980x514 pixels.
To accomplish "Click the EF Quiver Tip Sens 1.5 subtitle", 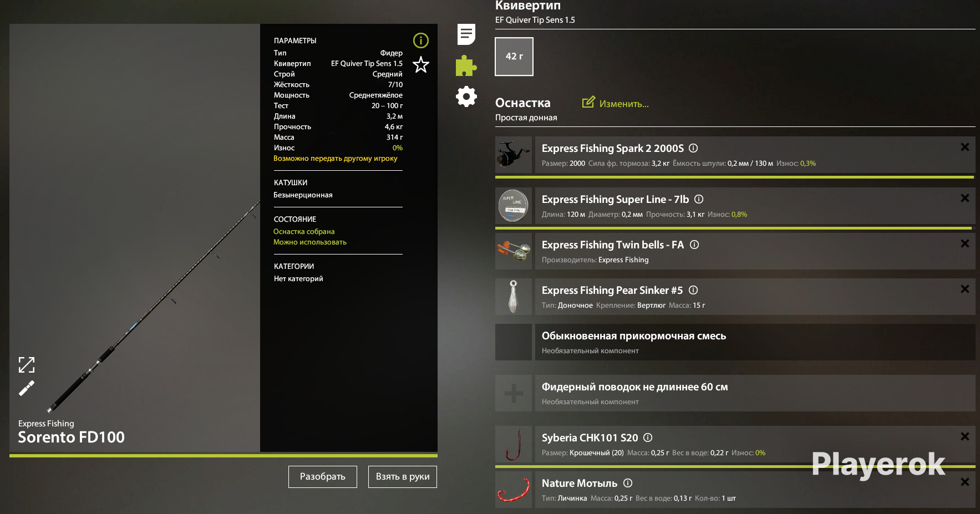I will coord(535,20).
